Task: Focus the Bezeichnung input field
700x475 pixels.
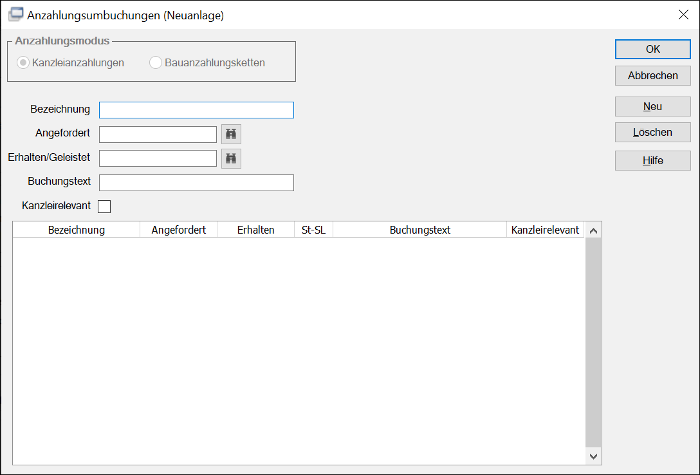Action: point(196,110)
